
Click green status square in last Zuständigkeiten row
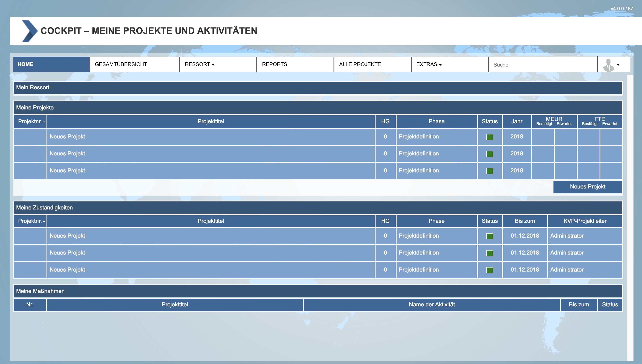coord(489,270)
